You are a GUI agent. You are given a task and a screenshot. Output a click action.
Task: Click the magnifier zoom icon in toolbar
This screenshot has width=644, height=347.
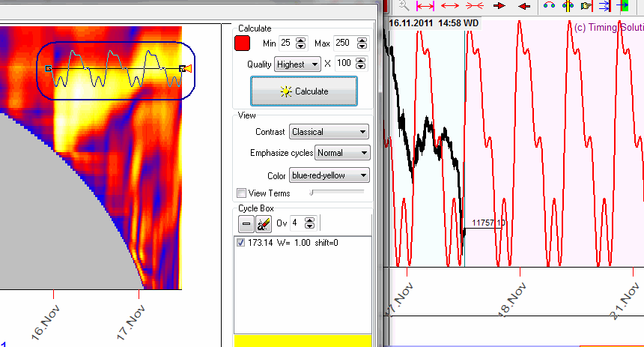click(x=404, y=5)
